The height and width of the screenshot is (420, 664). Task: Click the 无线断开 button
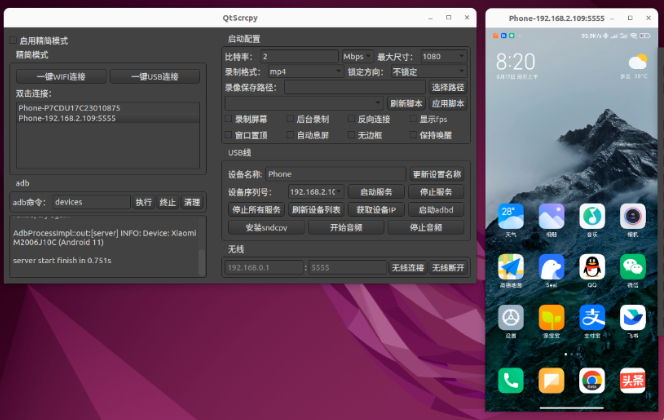pyautogui.click(x=448, y=268)
